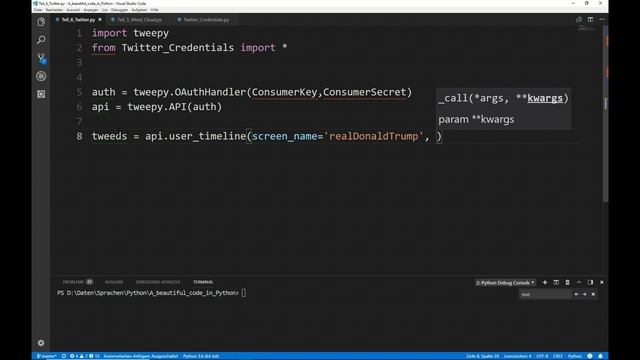Click Twitter_Credentials on line 2
This screenshot has width=640, height=360.
pos(178,48)
